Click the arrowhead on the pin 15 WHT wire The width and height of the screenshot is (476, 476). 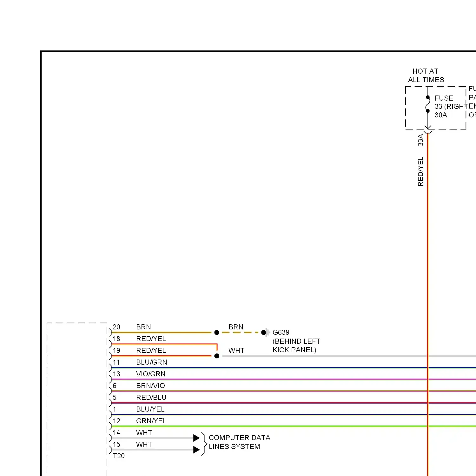click(196, 450)
